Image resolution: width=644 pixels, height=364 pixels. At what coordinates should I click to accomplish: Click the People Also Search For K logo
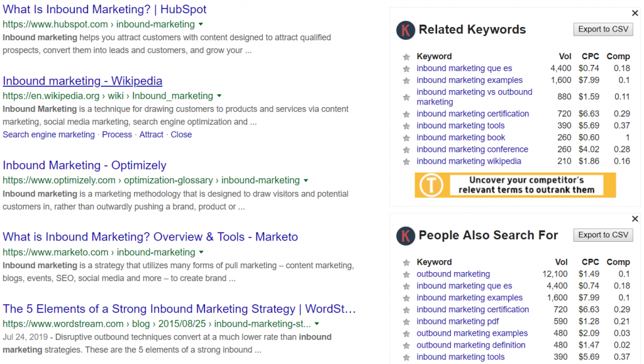[x=406, y=236]
